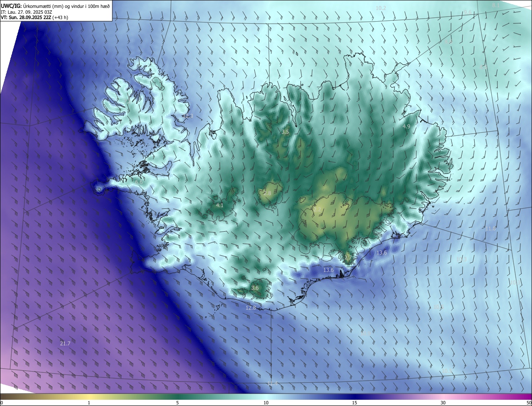The image size is (532, 406).
Task: Click the 0 tick on the color scale
Action: click(x=2, y=403)
